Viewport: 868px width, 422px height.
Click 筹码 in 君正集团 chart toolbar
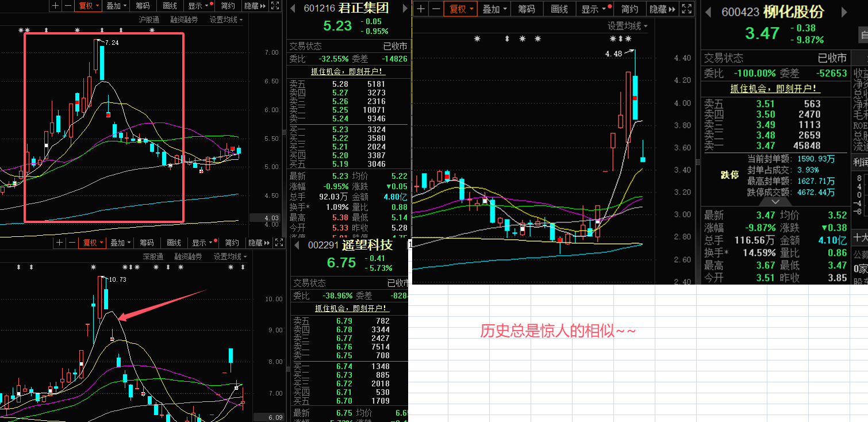point(143,6)
